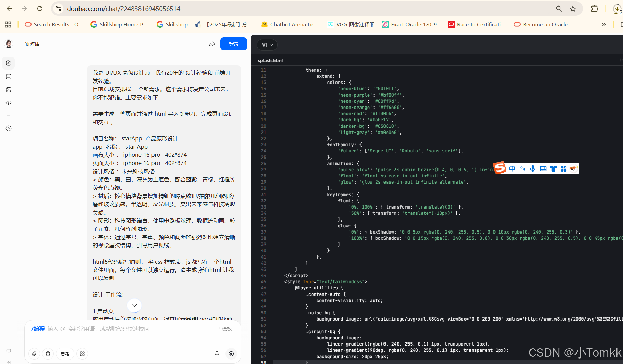Open the Exact Oracle 1z0-9 bookmark
623x364 pixels.
(411, 24)
